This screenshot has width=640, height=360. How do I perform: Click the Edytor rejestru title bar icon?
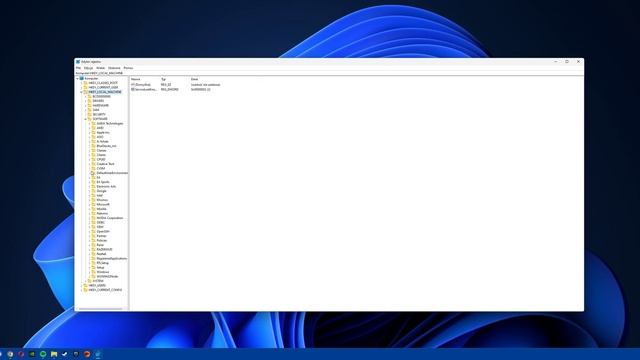[78, 62]
